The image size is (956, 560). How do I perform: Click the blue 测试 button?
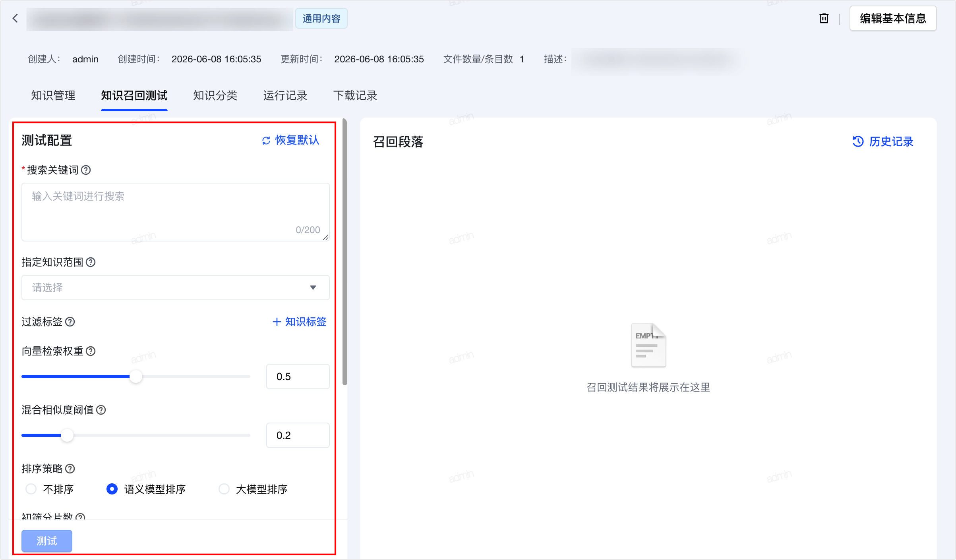[47, 541]
